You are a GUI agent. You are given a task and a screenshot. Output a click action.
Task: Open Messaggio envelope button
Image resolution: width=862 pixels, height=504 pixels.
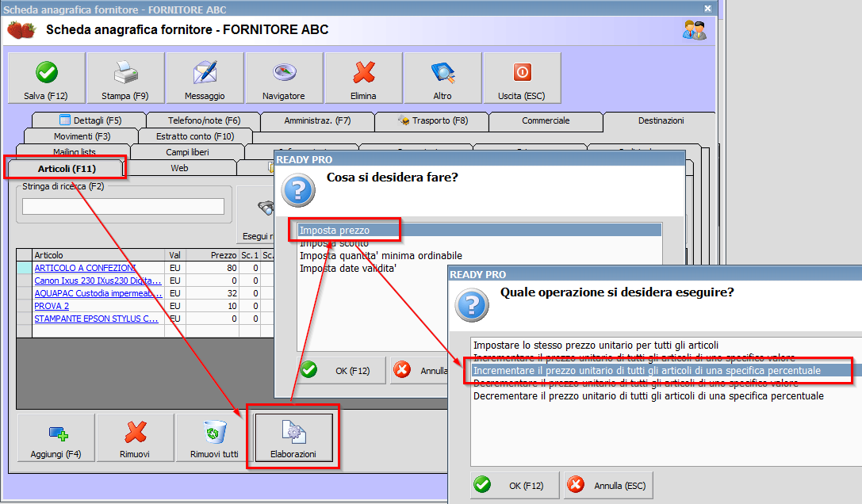(205, 78)
